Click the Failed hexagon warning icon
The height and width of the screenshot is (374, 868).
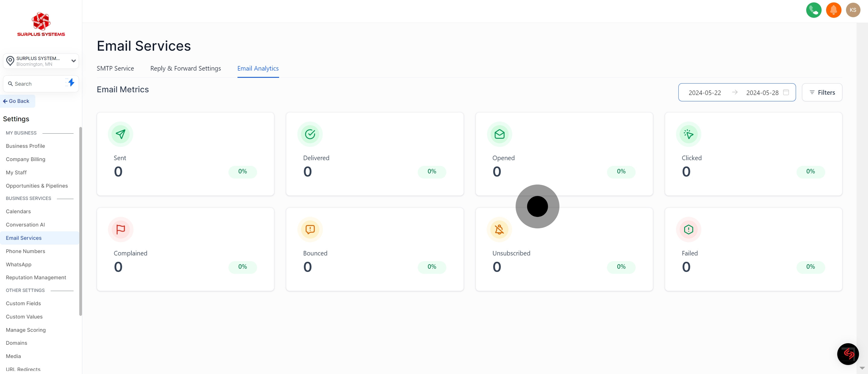[688, 229]
